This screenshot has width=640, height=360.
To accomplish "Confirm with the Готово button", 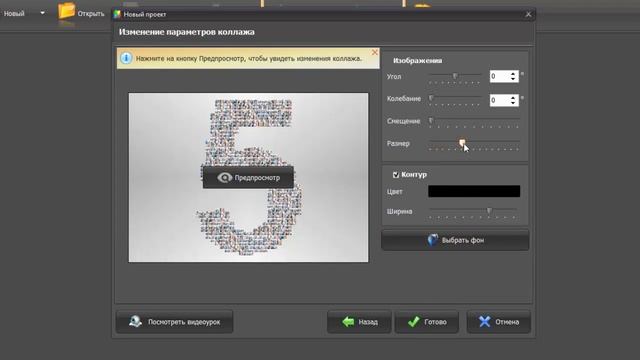I will 427,322.
